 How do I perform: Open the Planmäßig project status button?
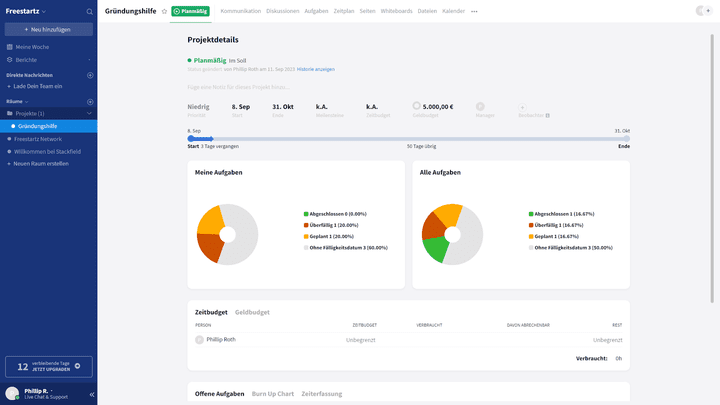coord(191,11)
